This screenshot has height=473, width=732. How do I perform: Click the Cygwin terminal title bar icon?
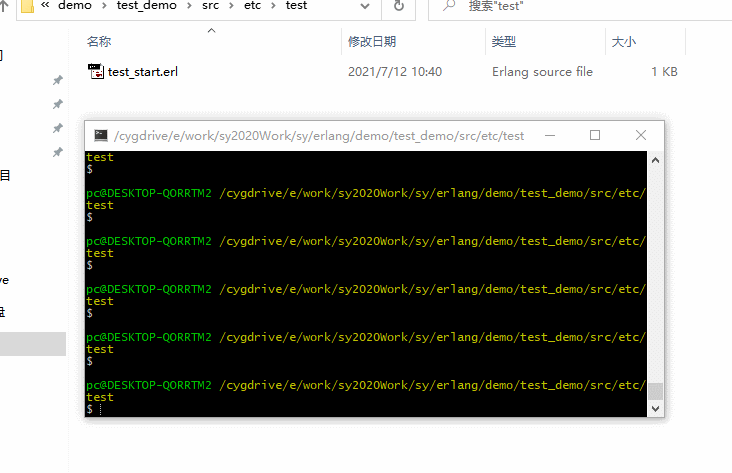click(101, 135)
